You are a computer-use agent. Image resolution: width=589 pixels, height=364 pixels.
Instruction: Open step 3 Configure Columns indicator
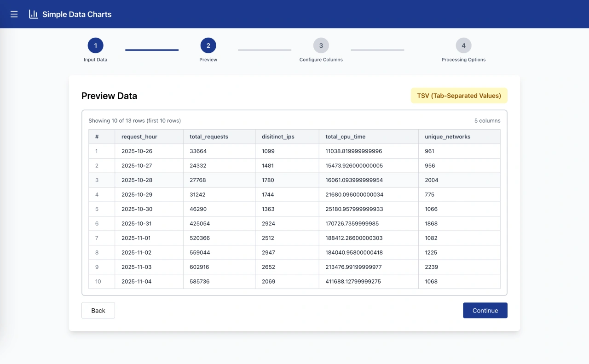pyautogui.click(x=321, y=45)
